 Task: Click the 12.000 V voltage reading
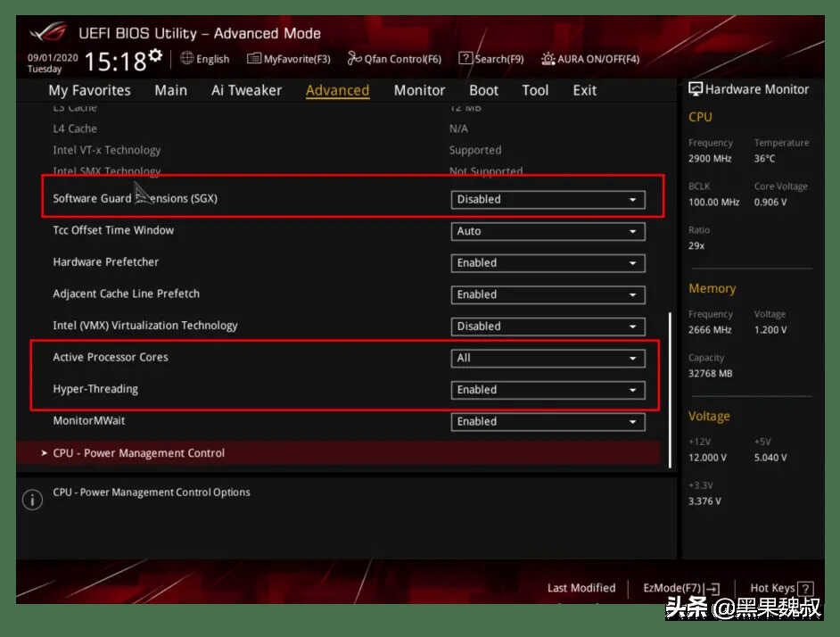[707, 458]
